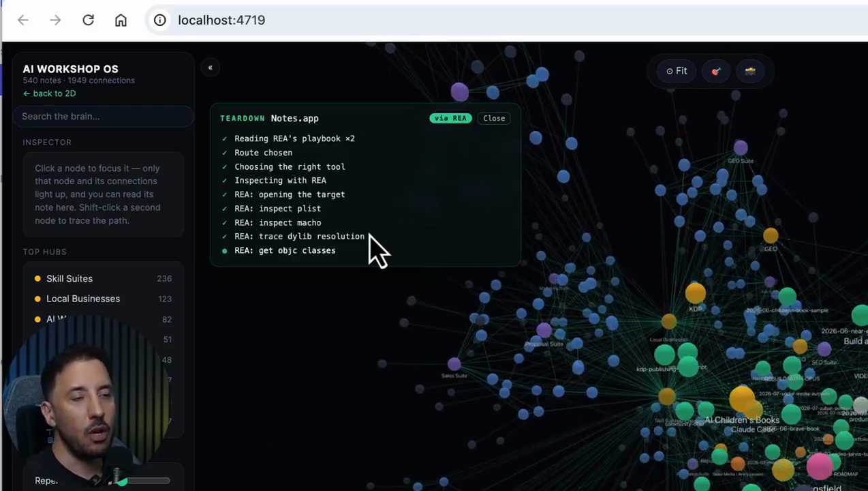Click the target dart icon button

click(716, 71)
